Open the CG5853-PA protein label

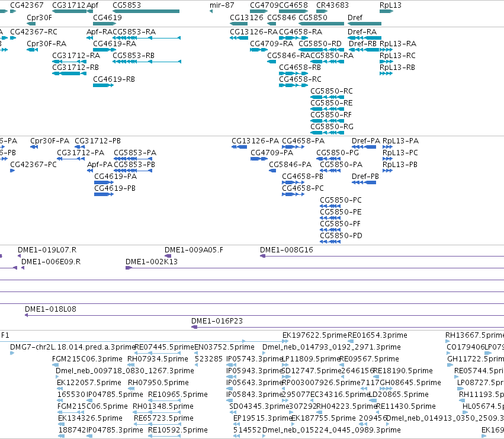[x=135, y=153]
